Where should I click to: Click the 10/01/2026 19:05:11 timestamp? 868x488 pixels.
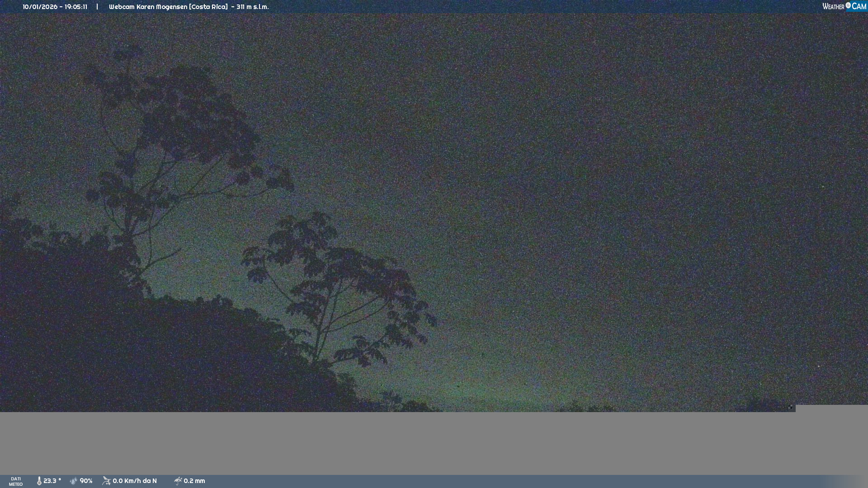pos(55,7)
